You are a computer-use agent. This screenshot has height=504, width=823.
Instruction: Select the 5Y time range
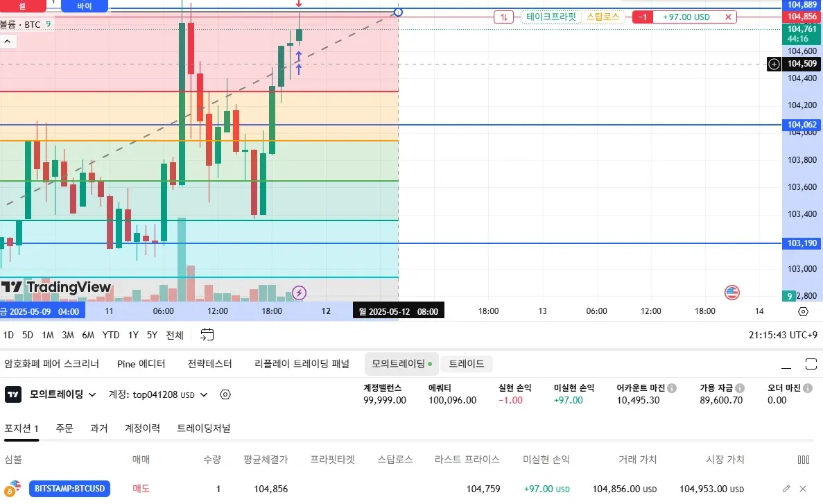(x=153, y=335)
